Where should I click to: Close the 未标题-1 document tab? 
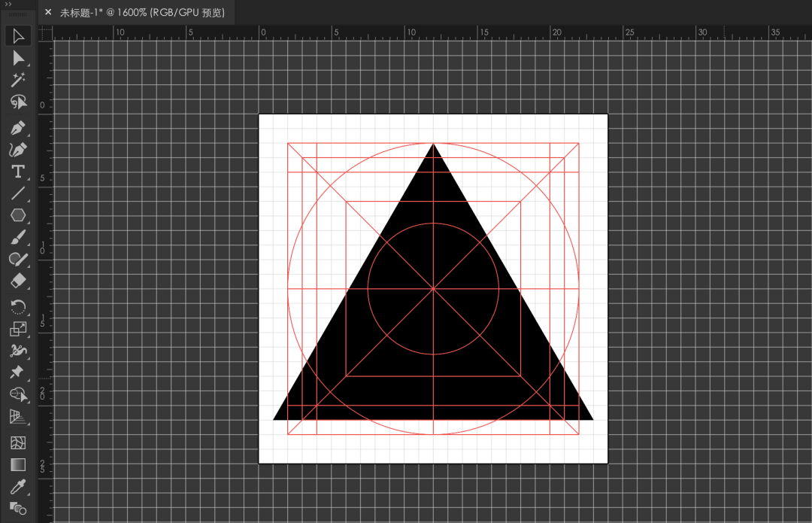[x=48, y=12]
